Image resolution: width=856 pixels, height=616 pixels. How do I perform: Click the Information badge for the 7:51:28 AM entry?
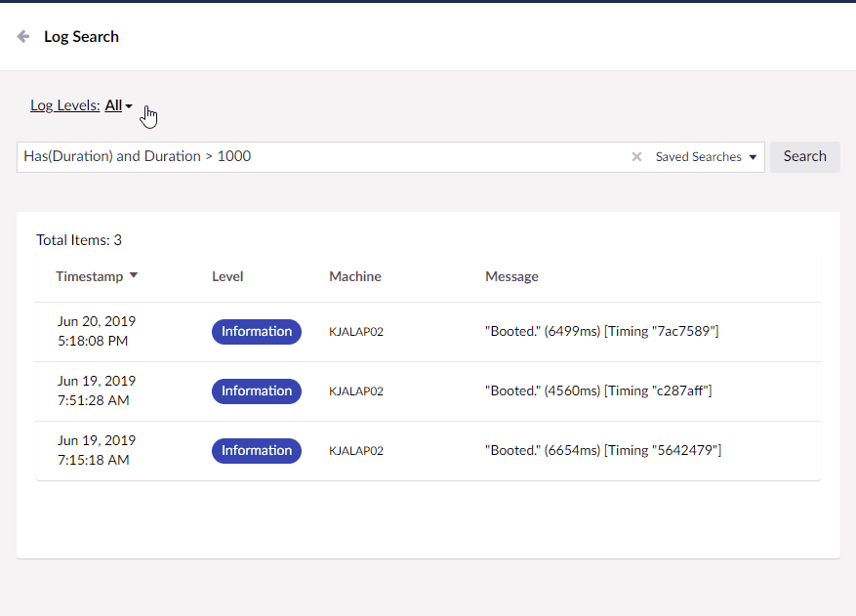[x=256, y=390]
